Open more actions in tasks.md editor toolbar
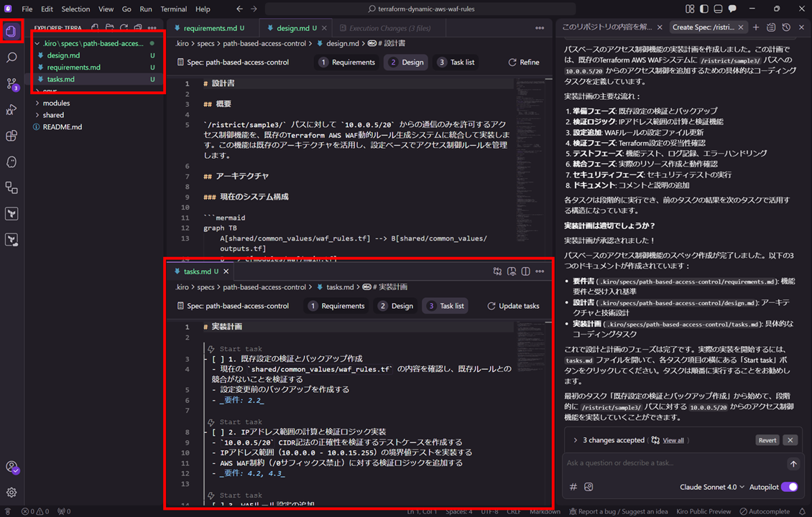This screenshot has height=517, width=812. pyautogui.click(x=540, y=271)
